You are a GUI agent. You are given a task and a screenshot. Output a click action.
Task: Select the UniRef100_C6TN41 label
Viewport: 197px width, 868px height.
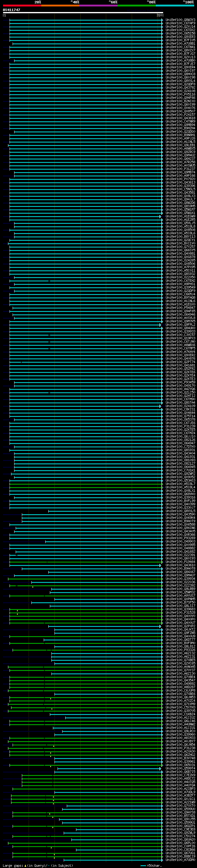tap(180, 47)
